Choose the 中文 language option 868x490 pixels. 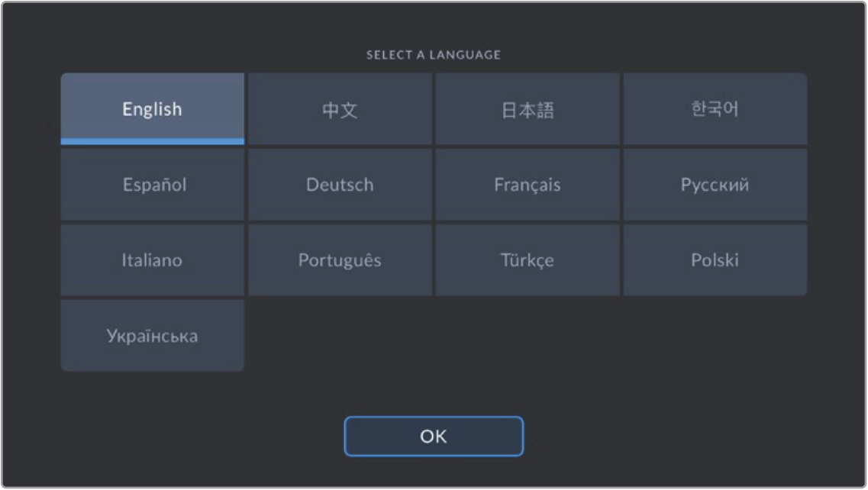(x=340, y=109)
